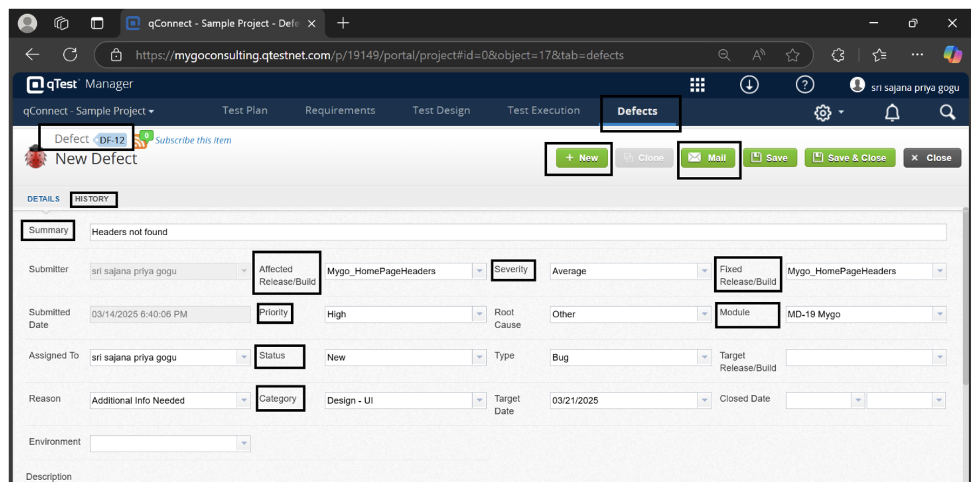Open the settings gear in the navigation bar
This screenshot has height=504, width=980.
point(823,112)
